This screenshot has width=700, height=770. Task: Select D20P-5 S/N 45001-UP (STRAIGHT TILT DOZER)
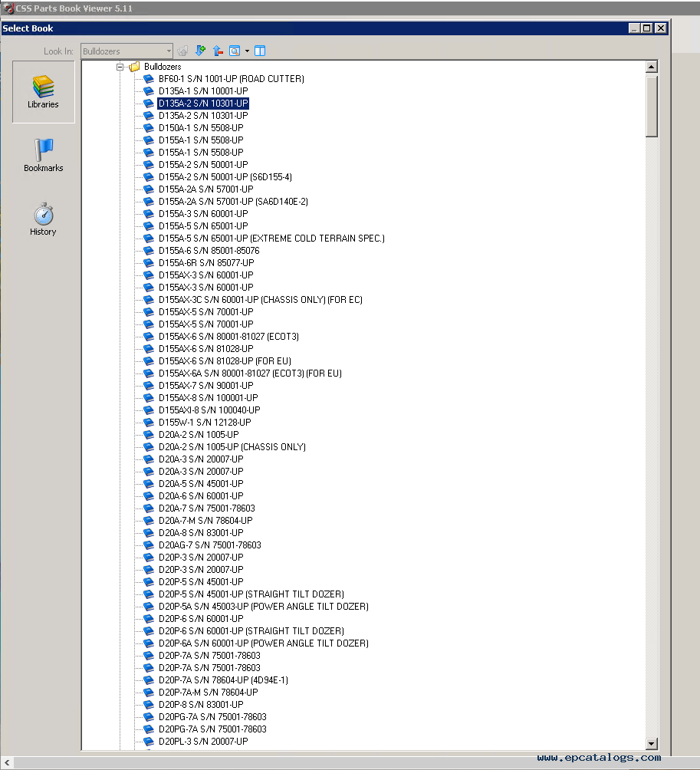pyautogui.click(x=251, y=594)
